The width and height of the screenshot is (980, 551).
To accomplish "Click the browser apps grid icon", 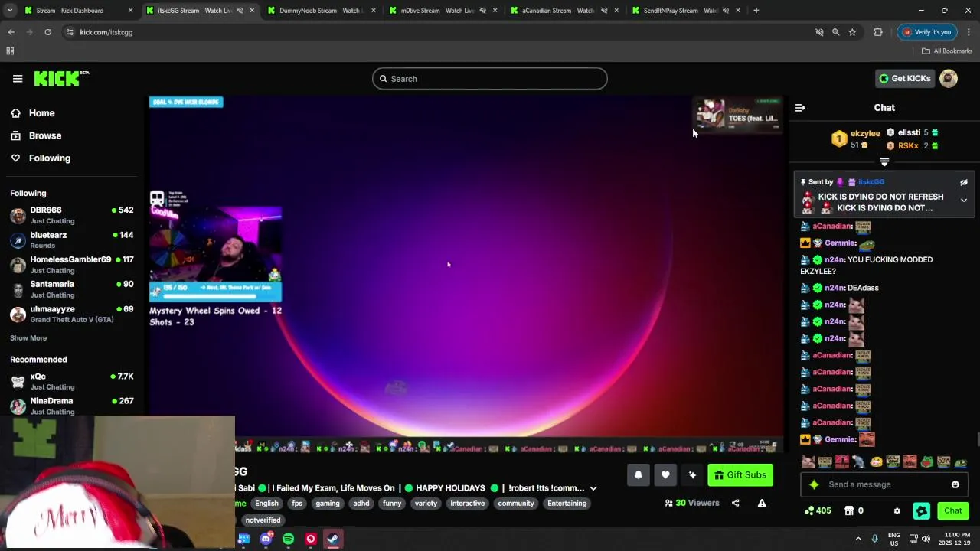I will pyautogui.click(x=10, y=51).
